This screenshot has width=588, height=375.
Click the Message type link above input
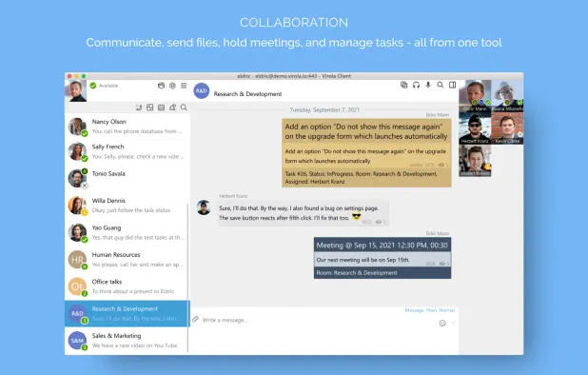(x=414, y=310)
